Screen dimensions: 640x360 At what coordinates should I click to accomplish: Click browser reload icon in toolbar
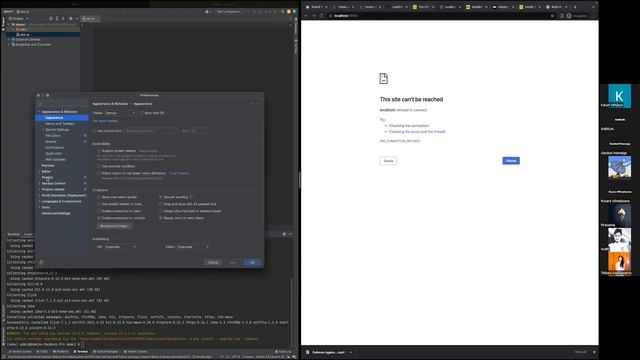(321, 16)
